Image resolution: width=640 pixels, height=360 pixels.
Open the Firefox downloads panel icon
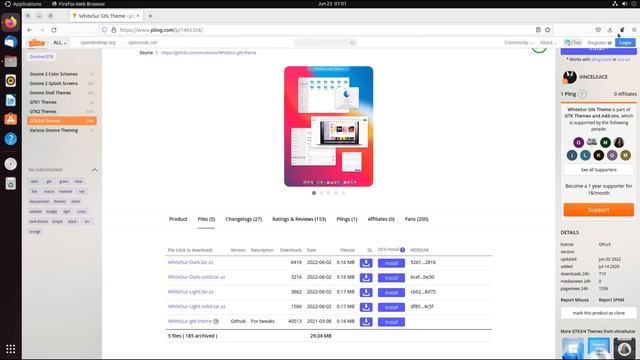pyautogui.click(x=610, y=30)
